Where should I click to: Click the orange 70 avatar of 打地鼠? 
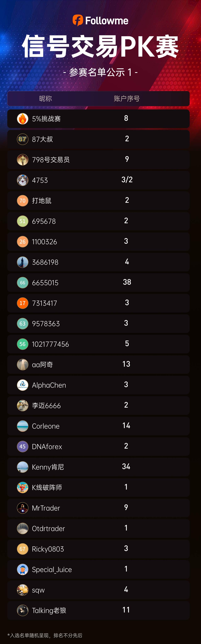coord(22,201)
